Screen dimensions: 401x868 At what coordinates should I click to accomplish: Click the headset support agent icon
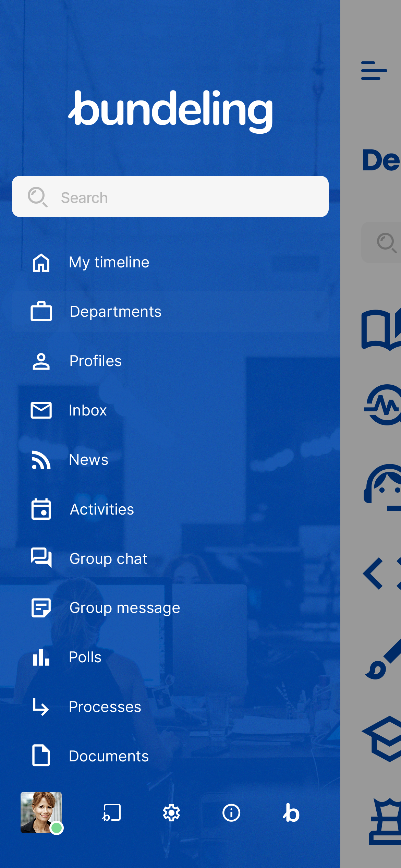[x=382, y=488]
